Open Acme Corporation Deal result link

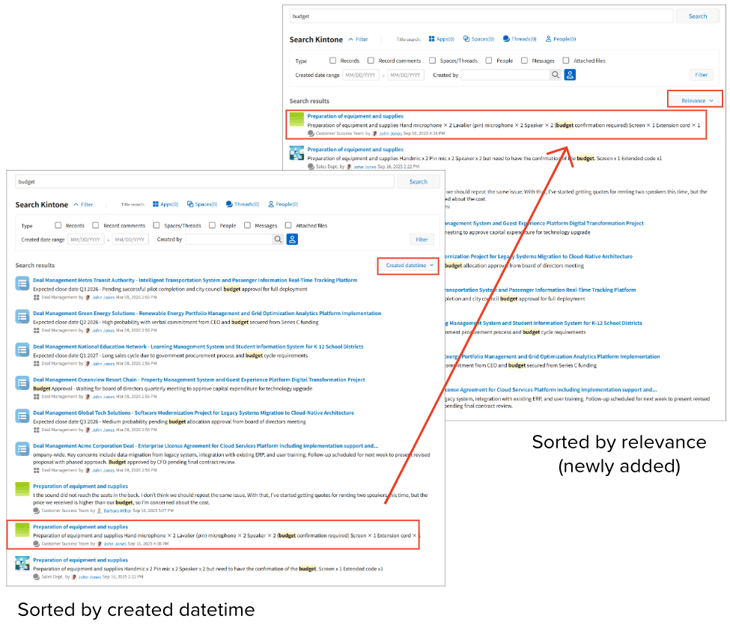[205, 446]
